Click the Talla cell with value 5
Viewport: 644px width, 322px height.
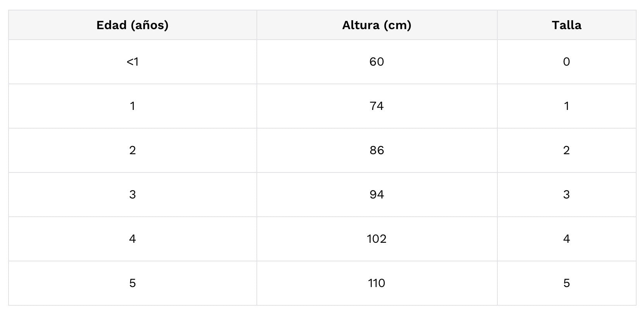[566, 283]
